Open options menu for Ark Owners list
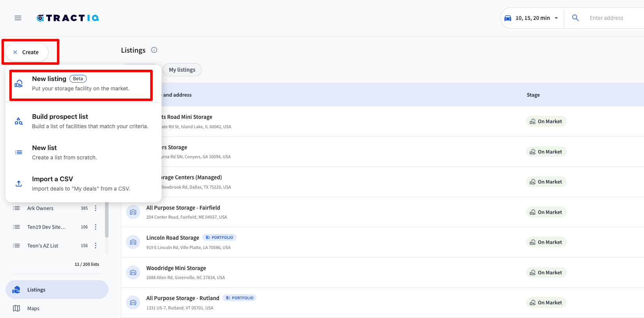 point(96,208)
